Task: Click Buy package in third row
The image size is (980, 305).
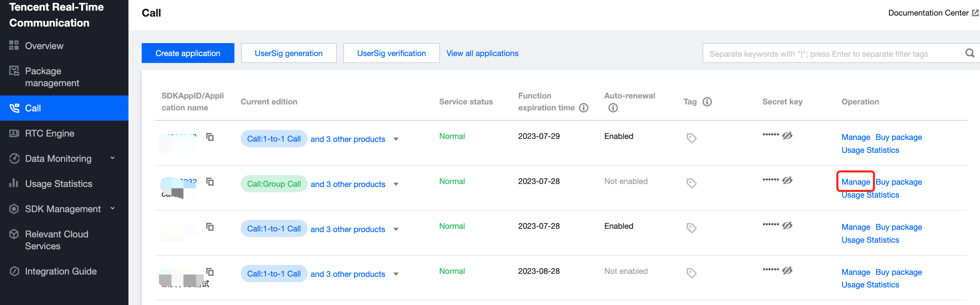Action: point(899,227)
